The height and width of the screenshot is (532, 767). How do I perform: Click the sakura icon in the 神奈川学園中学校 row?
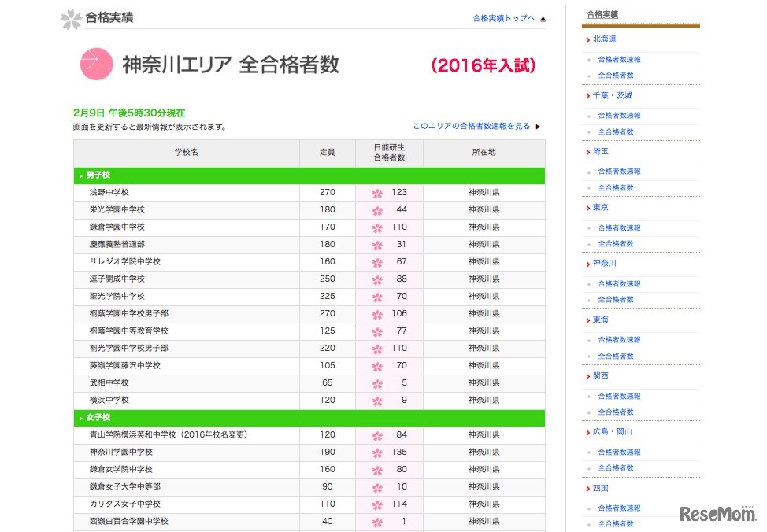pyautogui.click(x=377, y=453)
